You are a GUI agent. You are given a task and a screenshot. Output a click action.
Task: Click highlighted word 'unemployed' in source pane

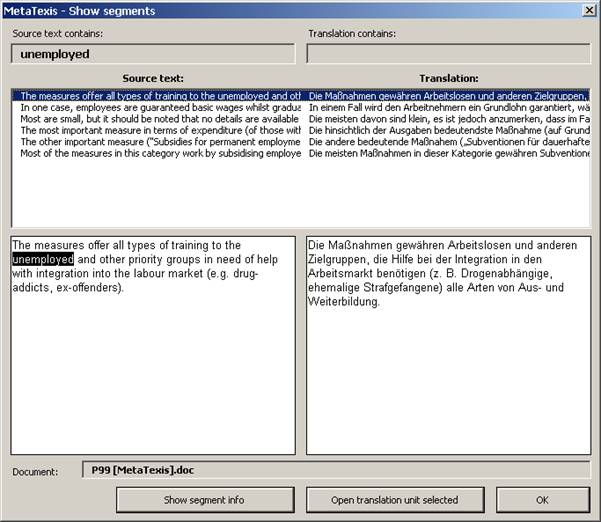[x=43, y=260]
